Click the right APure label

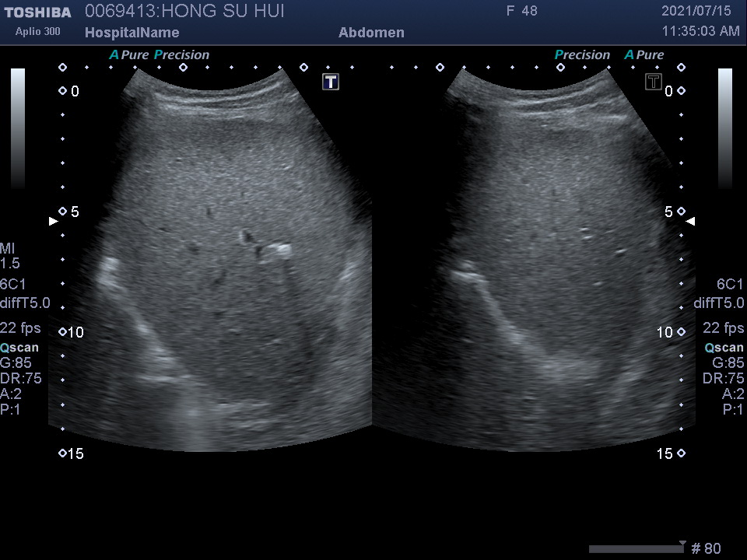[644, 55]
